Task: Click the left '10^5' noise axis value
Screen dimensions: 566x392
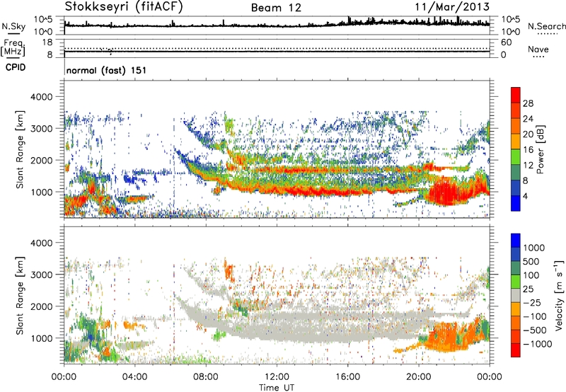Action: pos(43,20)
